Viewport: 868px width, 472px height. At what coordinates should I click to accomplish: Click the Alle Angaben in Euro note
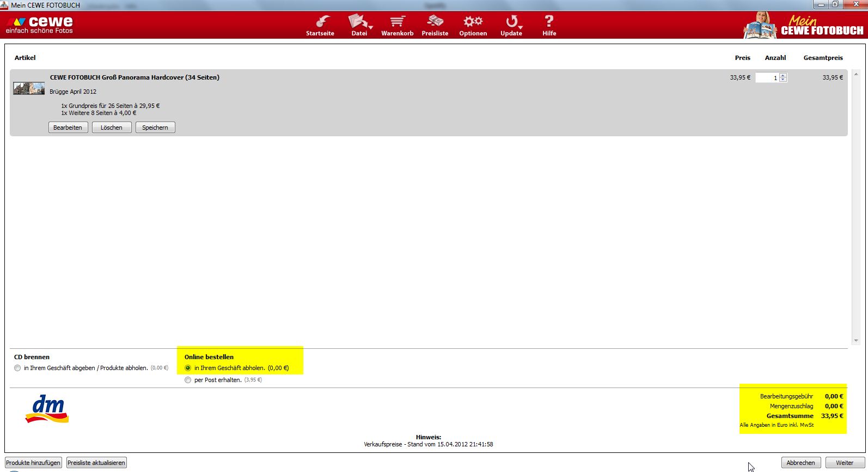click(777, 425)
